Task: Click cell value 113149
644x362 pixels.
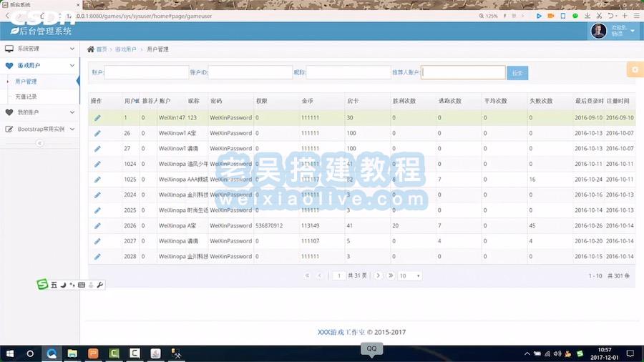Action: click(x=310, y=226)
